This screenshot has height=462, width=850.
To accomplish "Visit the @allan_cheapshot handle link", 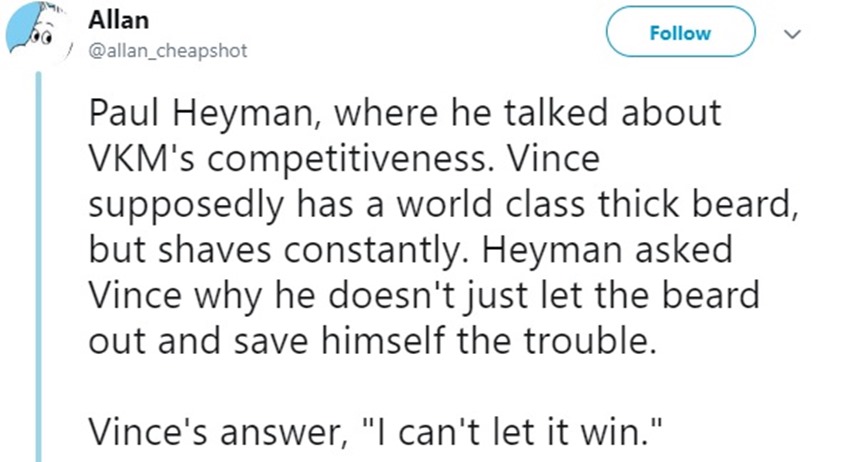I will pyautogui.click(x=168, y=50).
